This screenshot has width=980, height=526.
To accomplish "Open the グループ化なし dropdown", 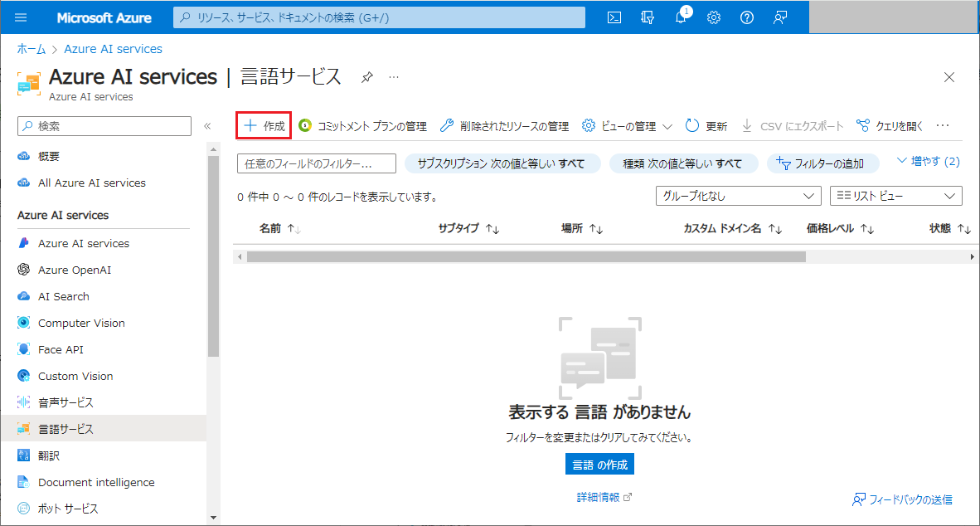I will click(738, 196).
